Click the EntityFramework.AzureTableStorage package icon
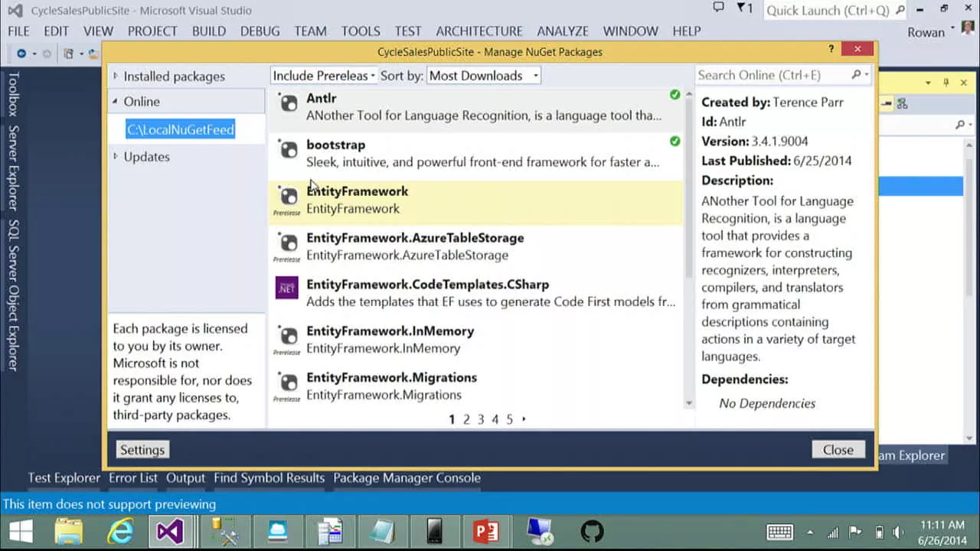Image resolution: width=980 pixels, height=551 pixels. click(x=287, y=242)
